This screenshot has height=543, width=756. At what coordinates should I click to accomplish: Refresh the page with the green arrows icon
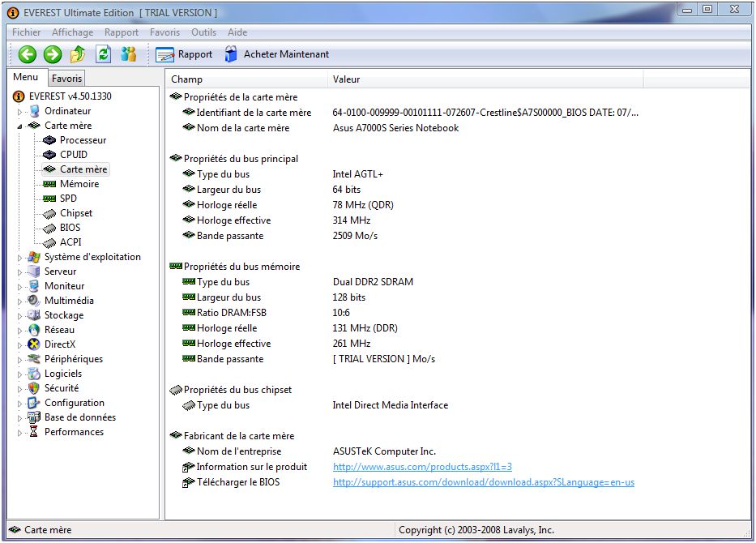(x=103, y=54)
